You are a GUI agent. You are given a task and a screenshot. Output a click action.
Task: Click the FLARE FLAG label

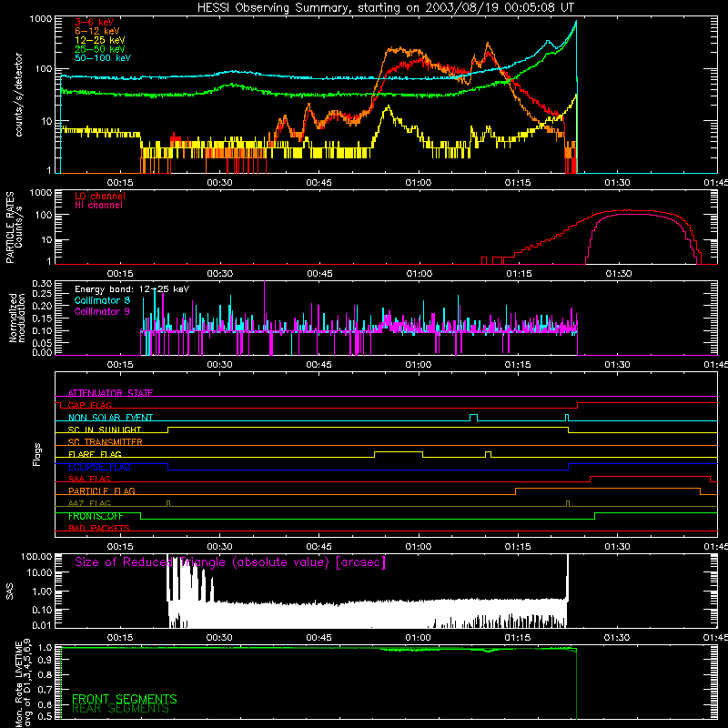coord(95,454)
